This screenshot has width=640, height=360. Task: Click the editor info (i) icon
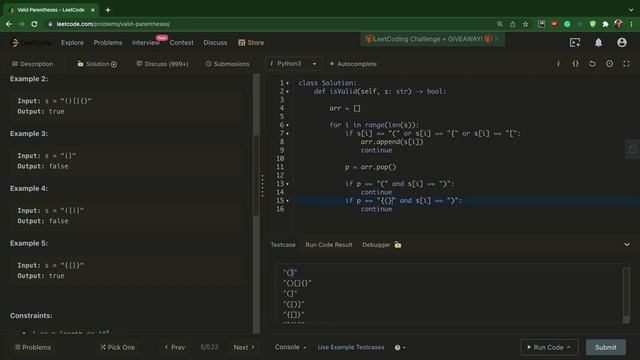click(558, 64)
